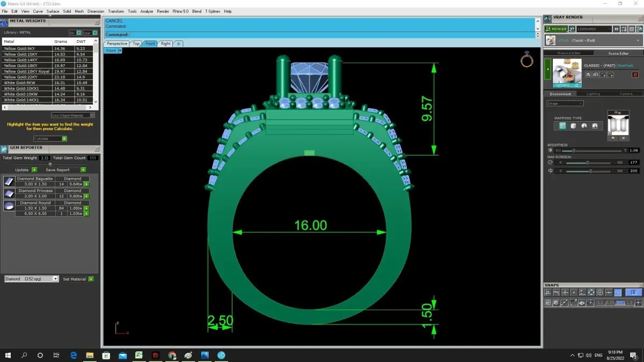Click the rewind icon in V-Ray toolbar

click(x=616, y=29)
